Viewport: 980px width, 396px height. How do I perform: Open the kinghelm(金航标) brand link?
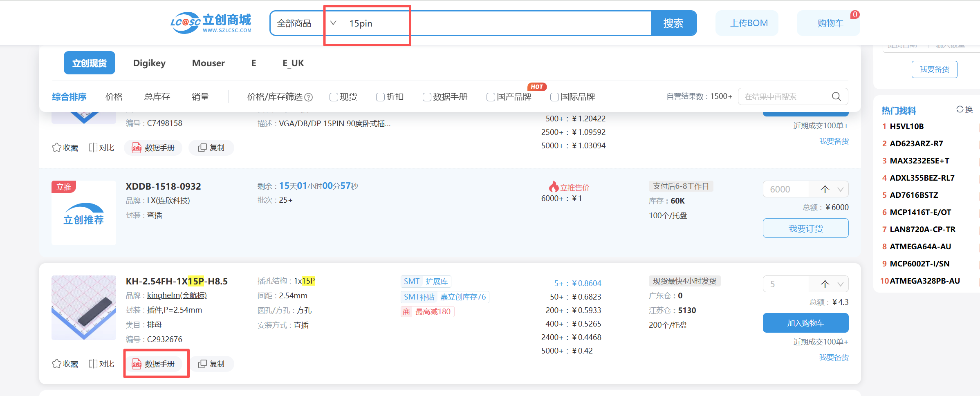pyautogui.click(x=177, y=295)
